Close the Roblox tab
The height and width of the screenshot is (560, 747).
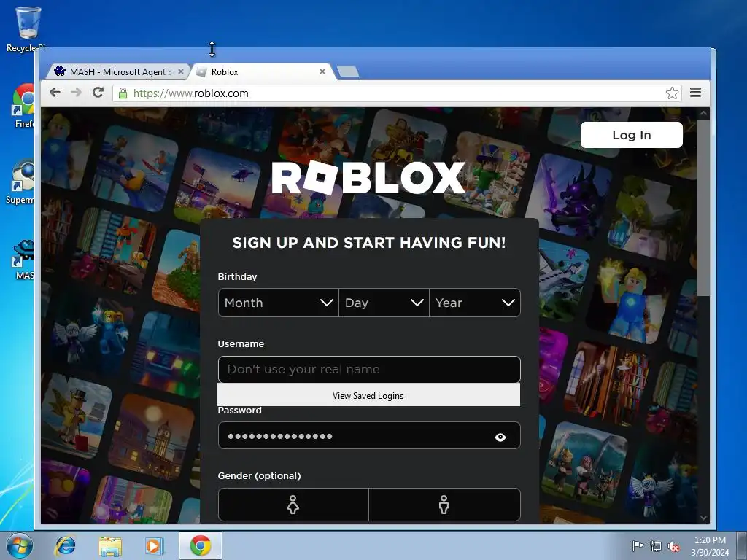click(x=322, y=71)
